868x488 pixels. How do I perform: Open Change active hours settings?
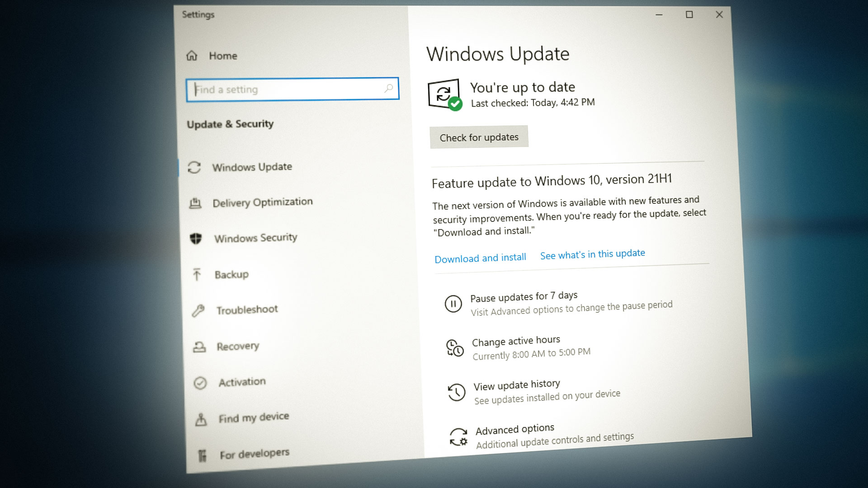click(x=516, y=340)
